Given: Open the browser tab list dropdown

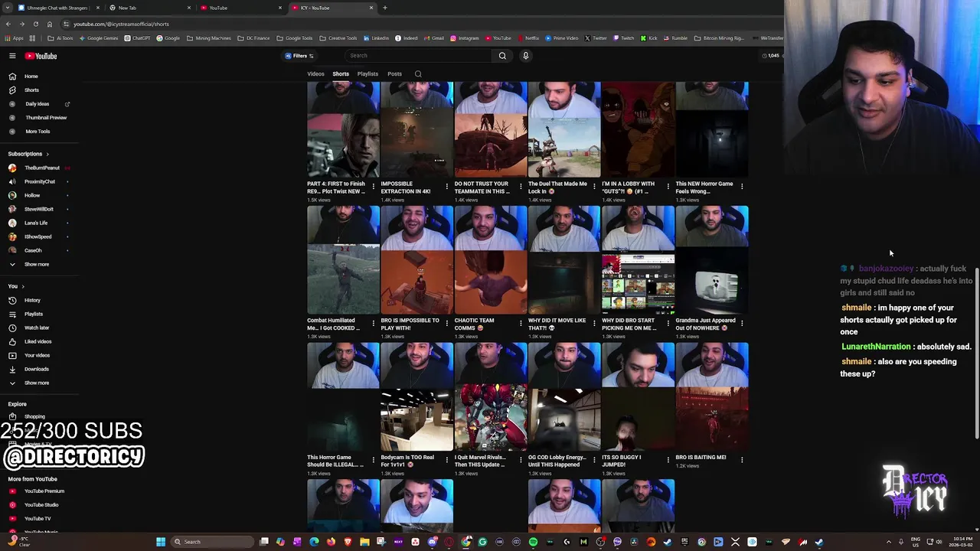Looking at the screenshot, I should [8, 8].
